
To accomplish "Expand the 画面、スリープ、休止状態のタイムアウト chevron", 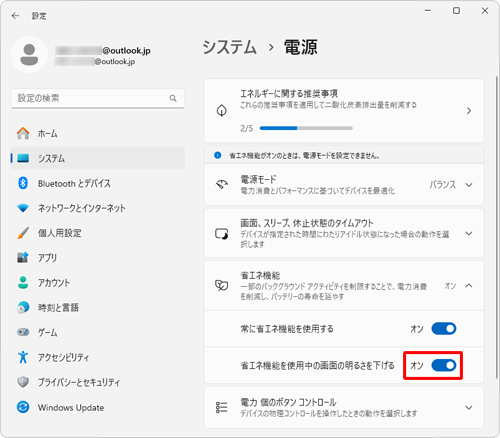I will tap(469, 233).
